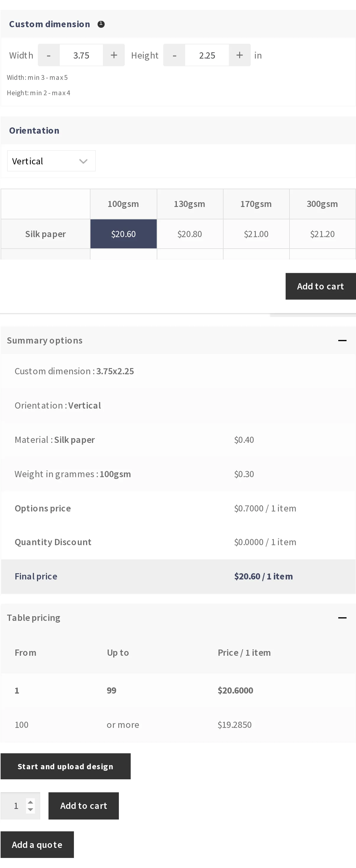The image size is (356, 868).
Task: Click the Orientation : Vertical summary row
Action: click(x=178, y=406)
